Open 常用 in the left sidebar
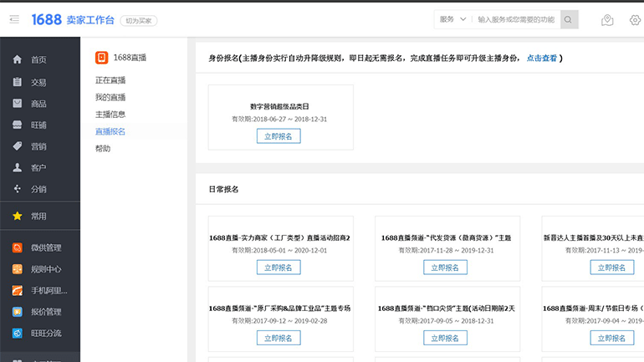644x362 pixels. point(38,216)
